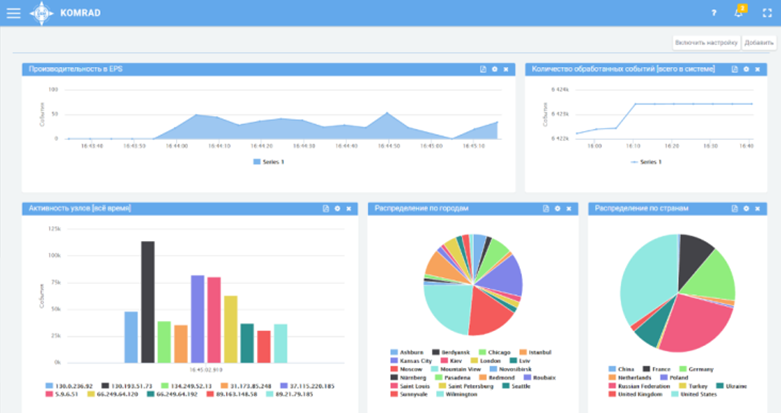Image resolution: width=781 pixels, height=413 pixels.
Task: Toggle Kansas City in cities legend
Action: 411,361
